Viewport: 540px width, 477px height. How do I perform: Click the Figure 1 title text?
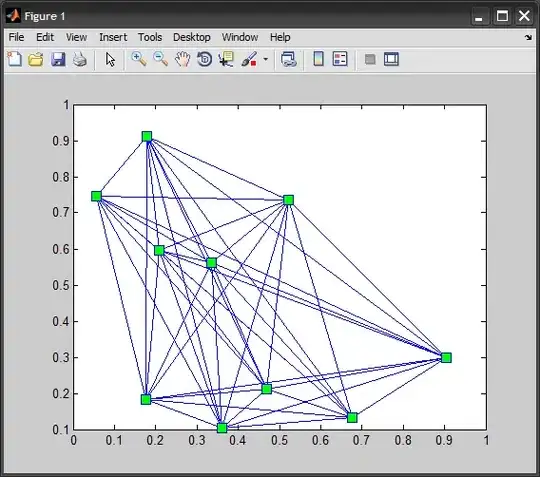tap(45, 16)
